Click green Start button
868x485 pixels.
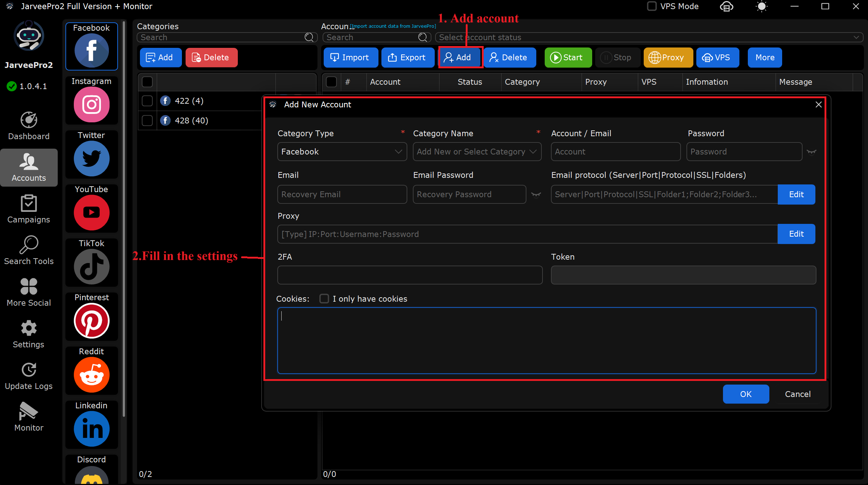tap(568, 57)
